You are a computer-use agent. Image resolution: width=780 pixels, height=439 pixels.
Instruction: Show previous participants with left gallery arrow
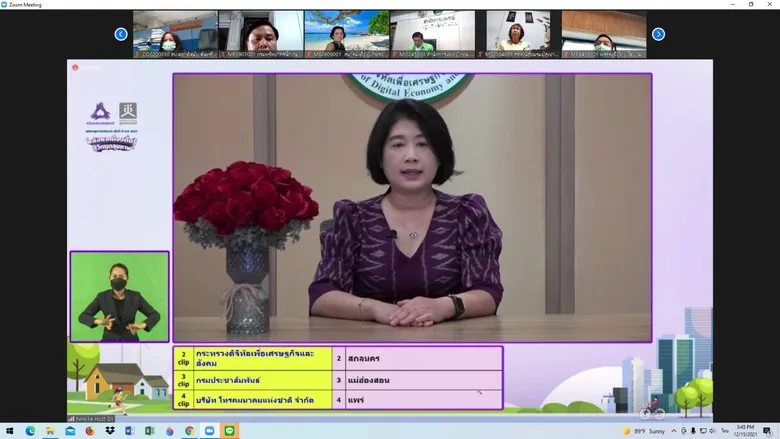tap(121, 34)
